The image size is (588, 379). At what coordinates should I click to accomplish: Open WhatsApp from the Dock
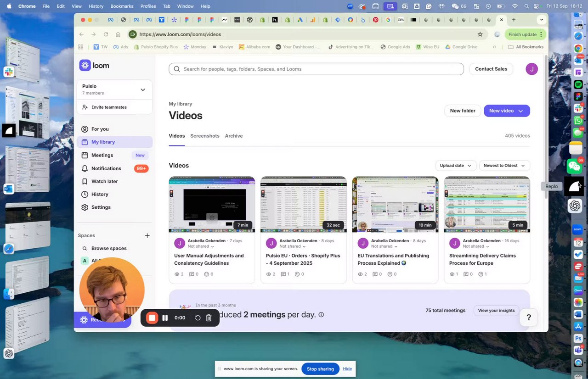[578, 120]
